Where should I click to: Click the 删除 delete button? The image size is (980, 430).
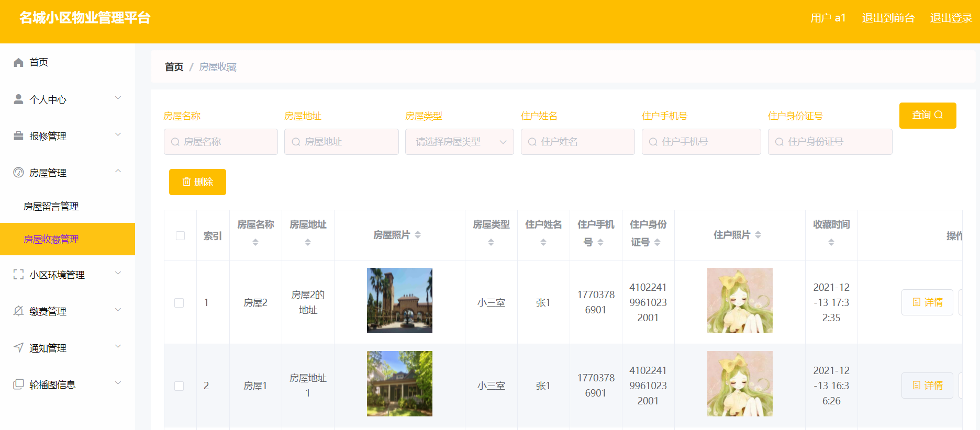click(x=197, y=182)
